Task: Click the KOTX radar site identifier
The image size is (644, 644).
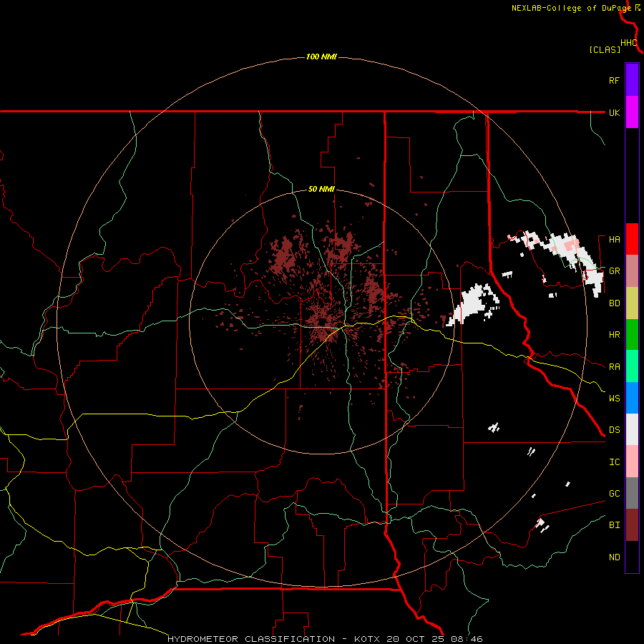Action: coord(369,639)
